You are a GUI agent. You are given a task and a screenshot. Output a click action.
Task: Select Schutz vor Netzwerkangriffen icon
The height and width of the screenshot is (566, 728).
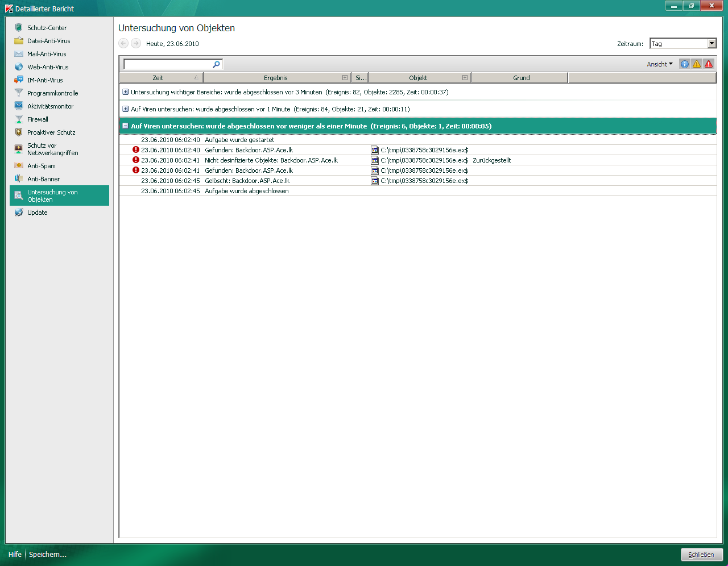[x=19, y=149]
